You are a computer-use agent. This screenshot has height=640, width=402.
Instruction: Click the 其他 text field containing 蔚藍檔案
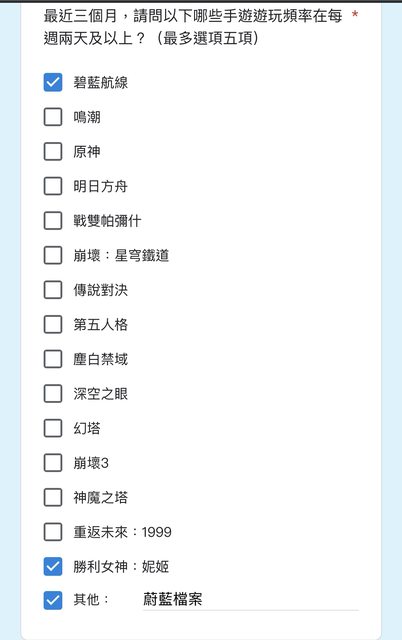pyautogui.click(x=251, y=600)
